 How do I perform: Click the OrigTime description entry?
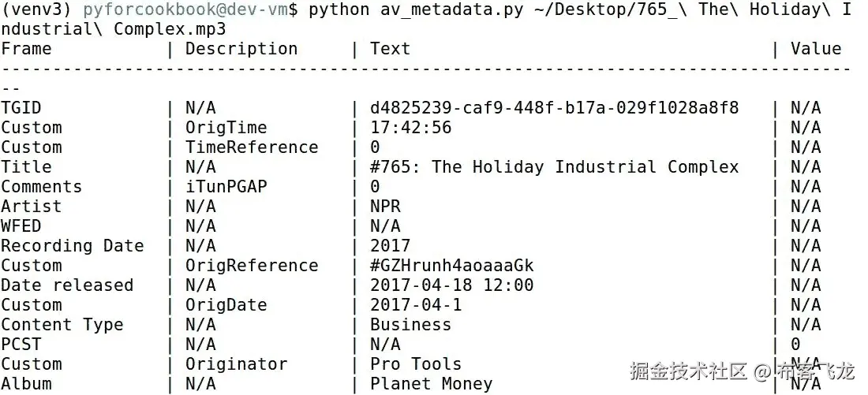226,128
